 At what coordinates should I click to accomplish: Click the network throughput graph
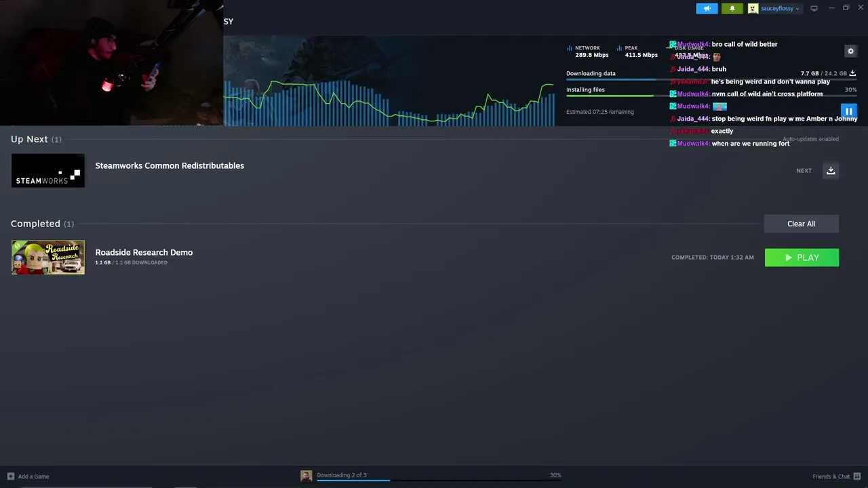(389, 102)
